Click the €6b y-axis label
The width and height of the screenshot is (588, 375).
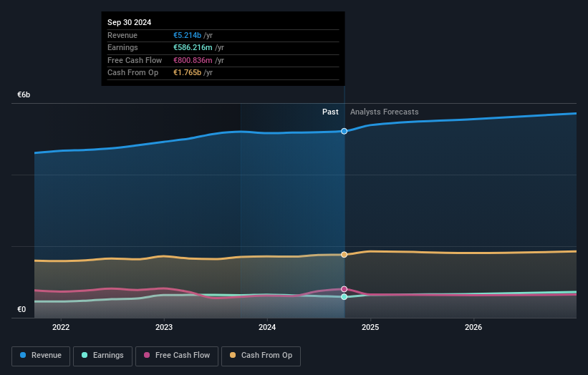tap(24, 94)
